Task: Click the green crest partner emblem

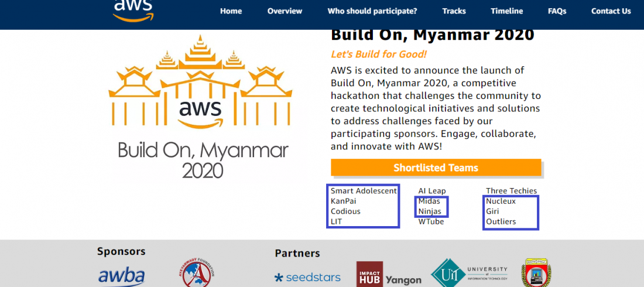Action: click(537, 272)
